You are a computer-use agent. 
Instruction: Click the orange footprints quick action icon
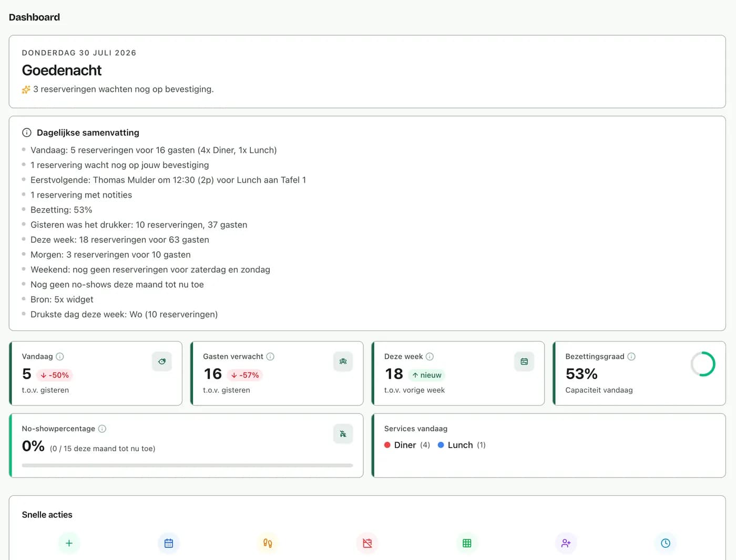pyautogui.click(x=268, y=543)
